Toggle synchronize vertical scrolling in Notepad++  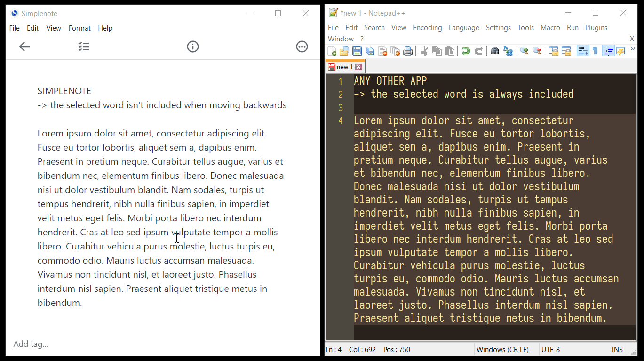coord(553,51)
